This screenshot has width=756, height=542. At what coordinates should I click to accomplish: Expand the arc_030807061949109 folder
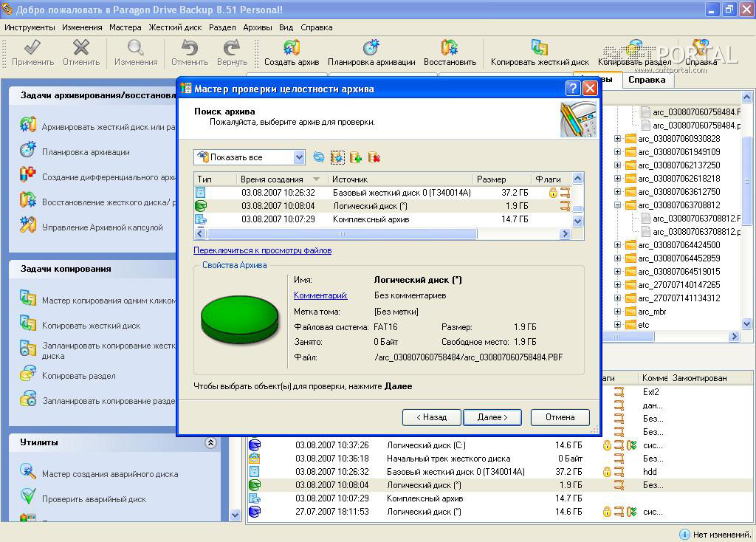[x=617, y=152]
